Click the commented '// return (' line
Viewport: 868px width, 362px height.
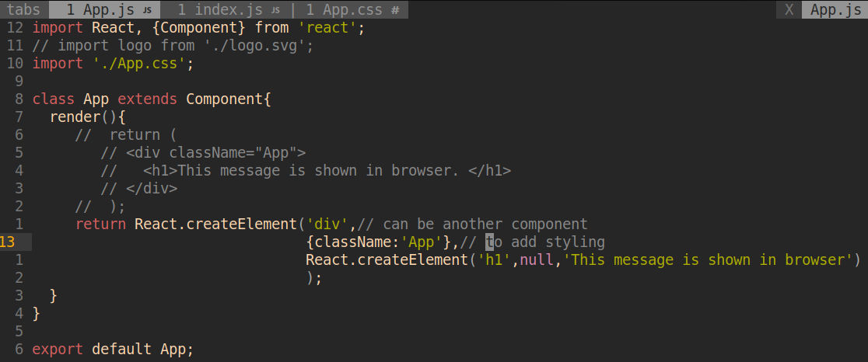tap(126, 135)
